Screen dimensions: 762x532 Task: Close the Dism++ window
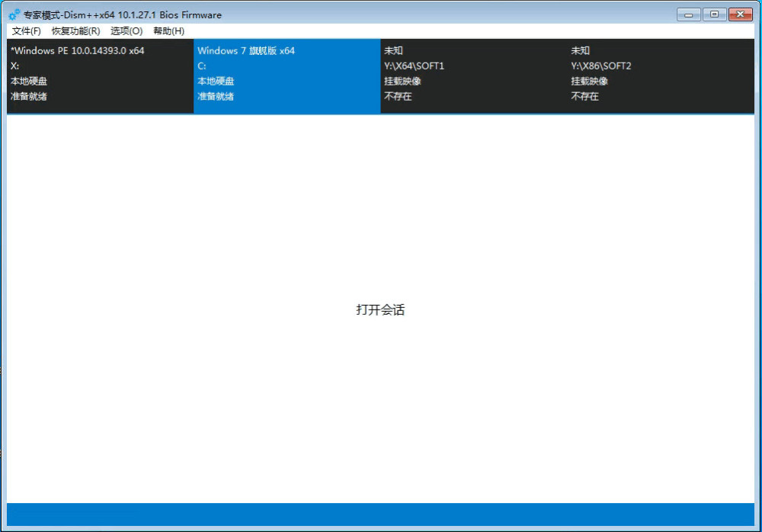740,14
